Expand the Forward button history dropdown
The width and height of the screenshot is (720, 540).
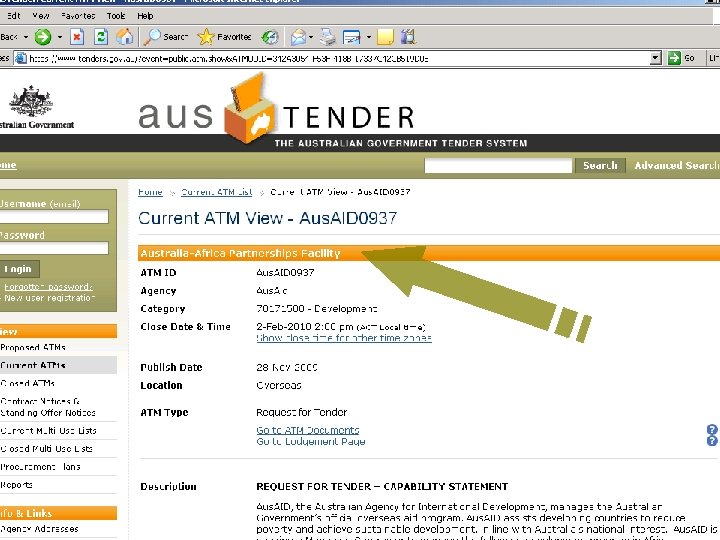coord(60,37)
